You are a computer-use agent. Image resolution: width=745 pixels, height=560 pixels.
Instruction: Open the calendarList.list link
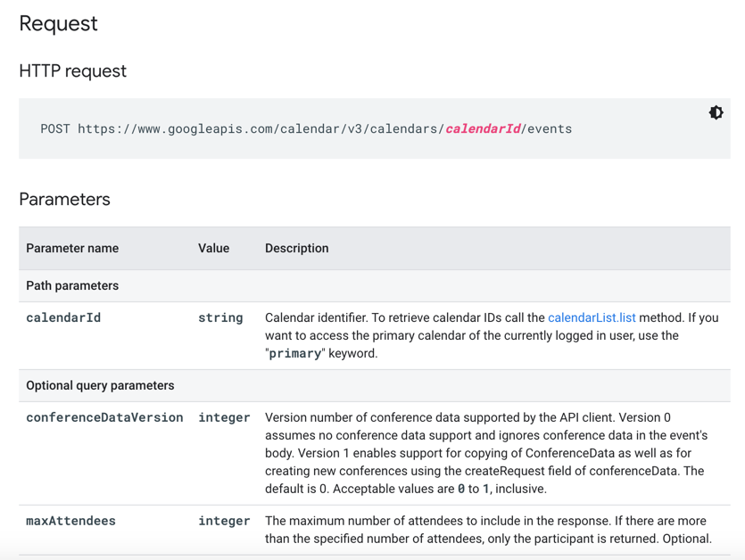pos(592,317)
